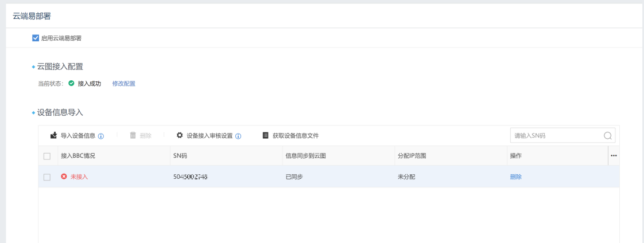Viewport: 644px width, 243px height.
Task: Click the 设备信息导入 section heading
Action: (60, 112)
